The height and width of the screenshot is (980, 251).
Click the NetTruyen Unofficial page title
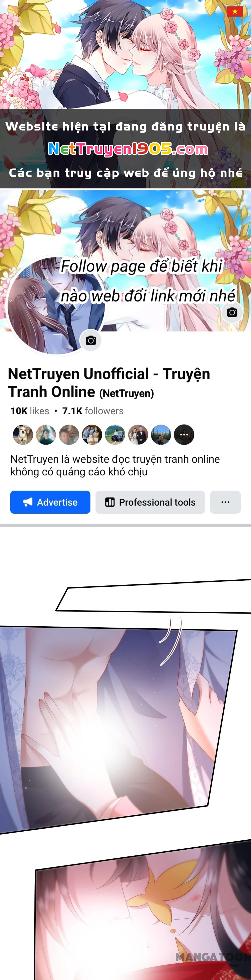point(109,383)
